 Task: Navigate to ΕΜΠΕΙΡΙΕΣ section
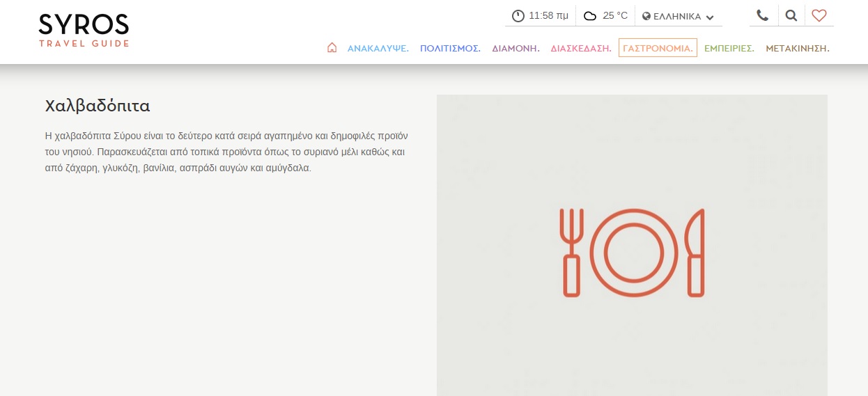tap(729, 49)
